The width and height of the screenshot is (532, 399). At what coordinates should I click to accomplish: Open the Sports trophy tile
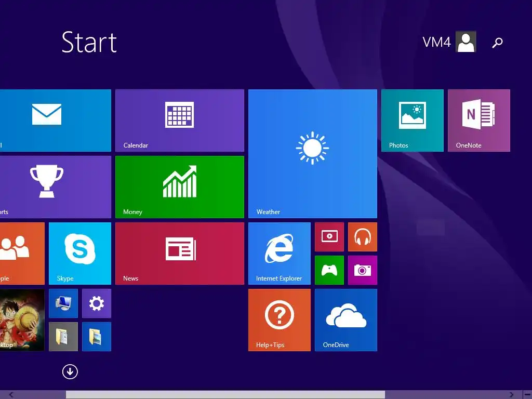click(x=55, y=187)
